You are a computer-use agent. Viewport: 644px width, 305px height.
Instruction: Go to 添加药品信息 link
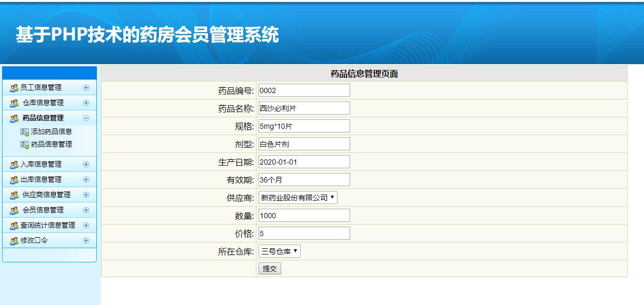(x=52, y=132)
